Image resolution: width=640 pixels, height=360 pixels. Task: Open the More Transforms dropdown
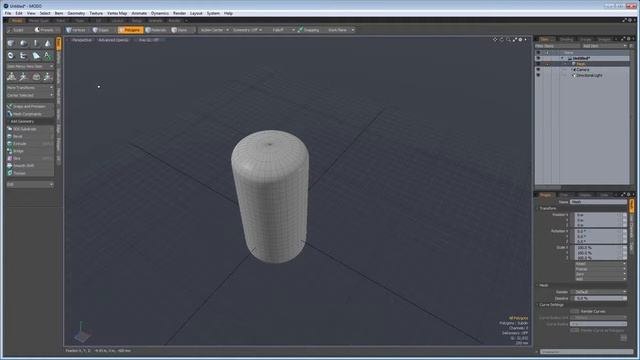tap(30, 88)
